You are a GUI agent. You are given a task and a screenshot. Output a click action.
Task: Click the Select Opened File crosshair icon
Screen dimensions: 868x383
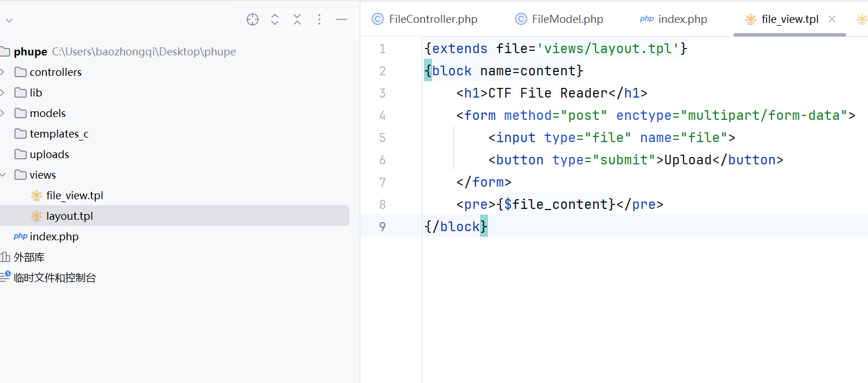tap(253, 20)
